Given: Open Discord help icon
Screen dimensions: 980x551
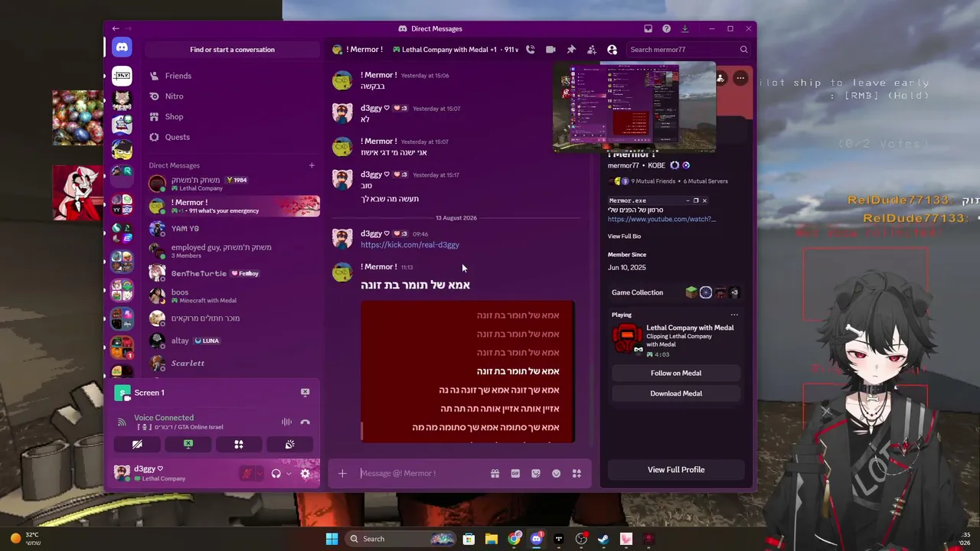Looking at the screenshot, I should point(666,29).
